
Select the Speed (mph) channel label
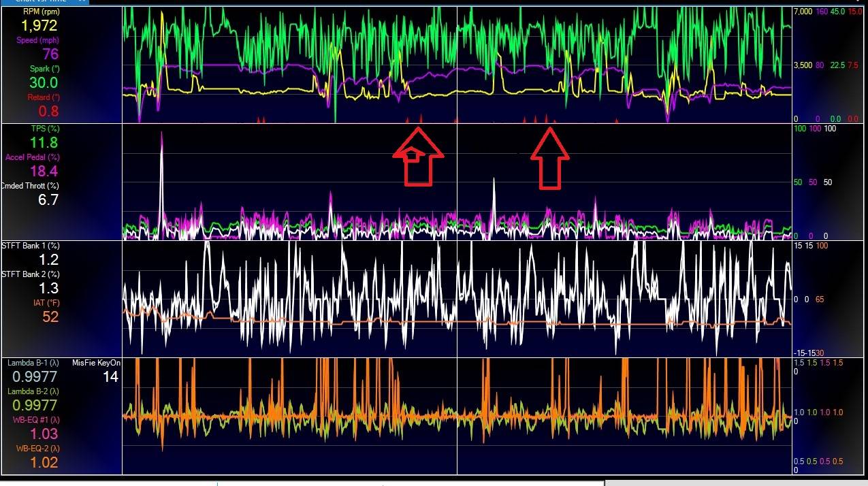tap(37, 40)
